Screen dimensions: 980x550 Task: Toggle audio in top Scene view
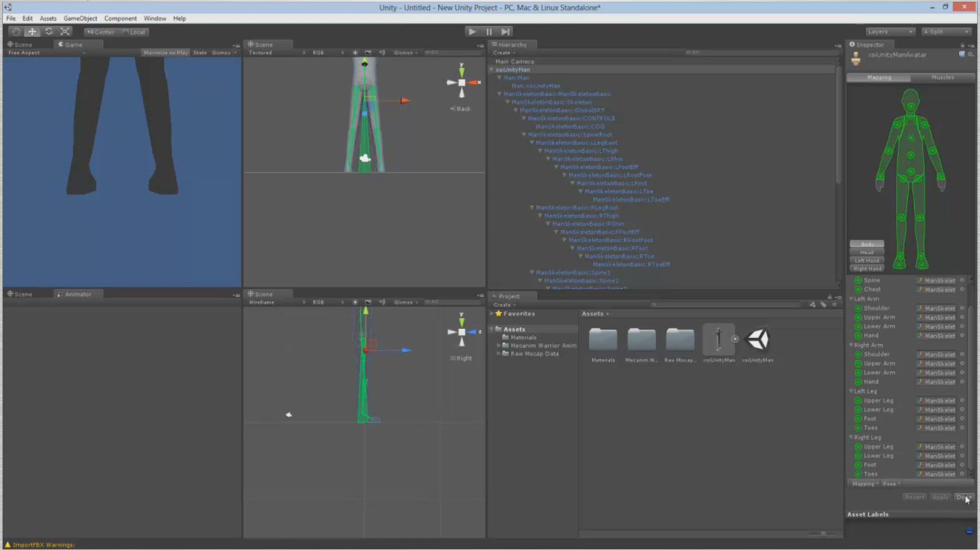pos(382,53)
